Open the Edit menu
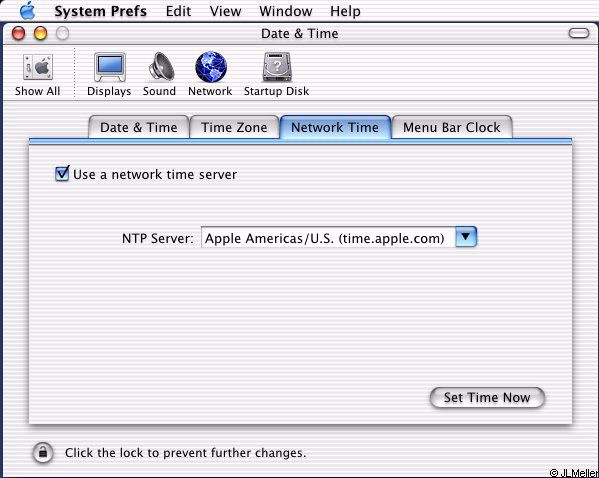The height and width of the screenshot is (478, 599). 178,11
